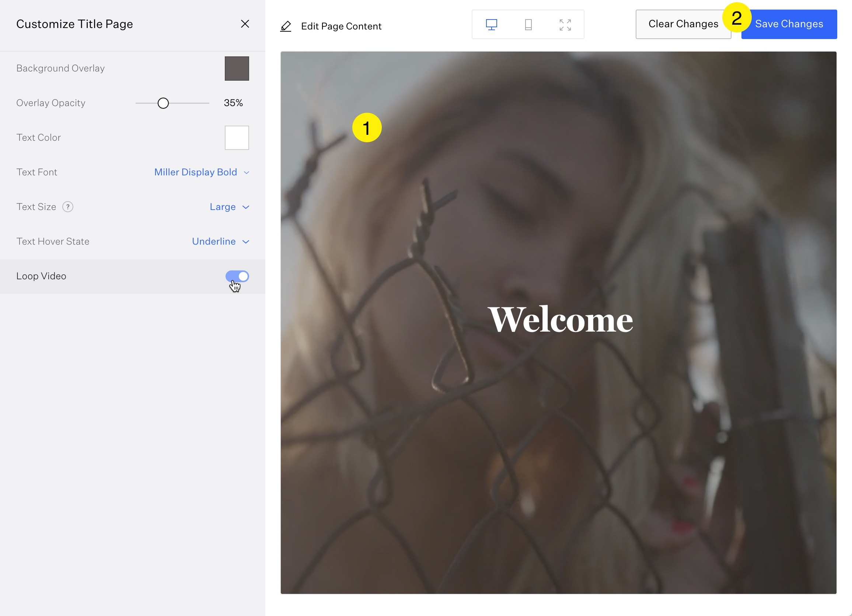Pick the white Text Color swatch

pos(237,138)
